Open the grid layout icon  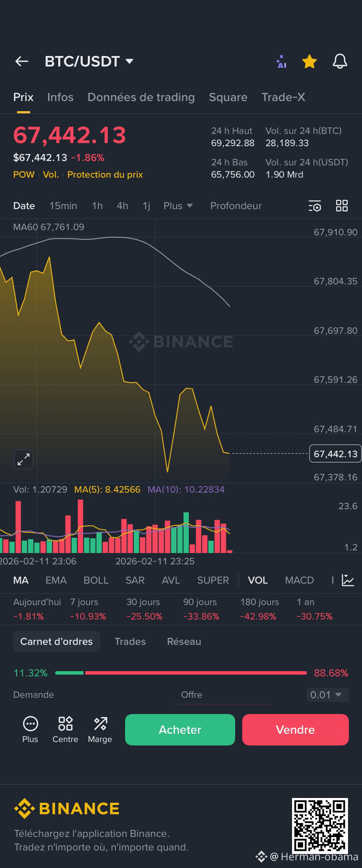(x=342, y=206)
